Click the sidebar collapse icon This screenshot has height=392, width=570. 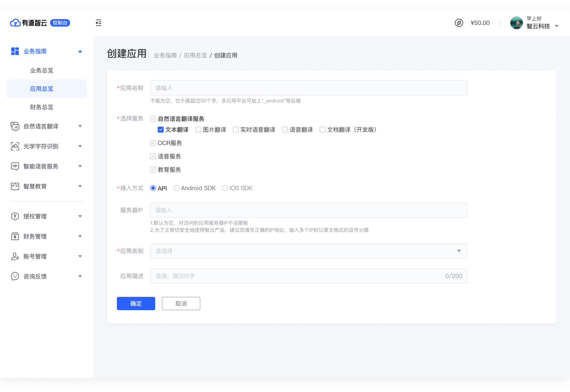point(99,23)
